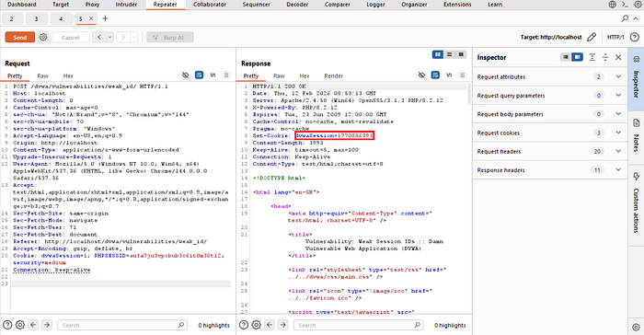Close the Inspector panel
The image size is (644, 335).
(618, 57)
